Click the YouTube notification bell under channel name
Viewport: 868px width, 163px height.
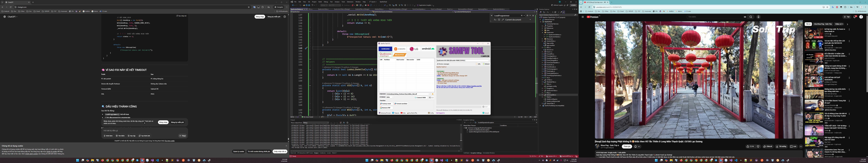coord(636,146)
